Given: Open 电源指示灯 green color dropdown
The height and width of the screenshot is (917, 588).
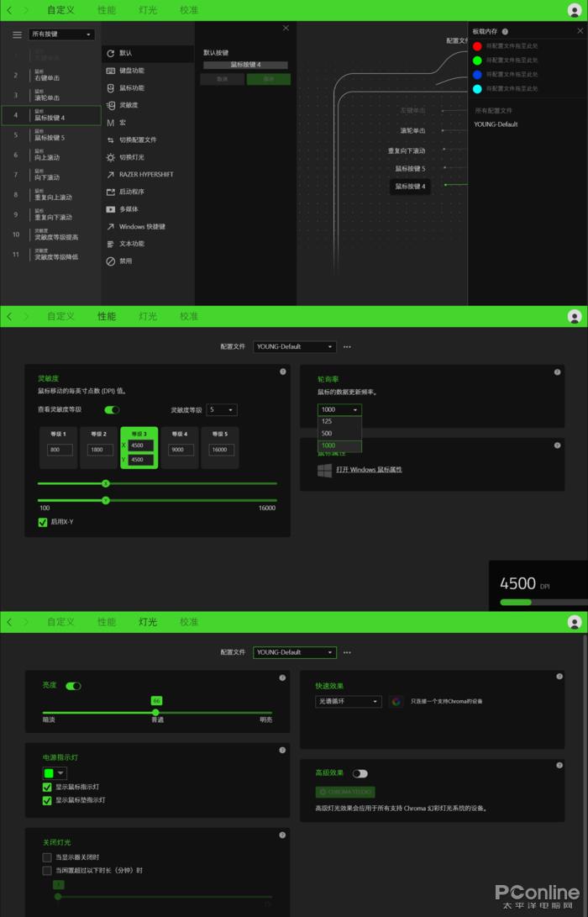Looking at the screenshot, I should click(x=55, y=774).
